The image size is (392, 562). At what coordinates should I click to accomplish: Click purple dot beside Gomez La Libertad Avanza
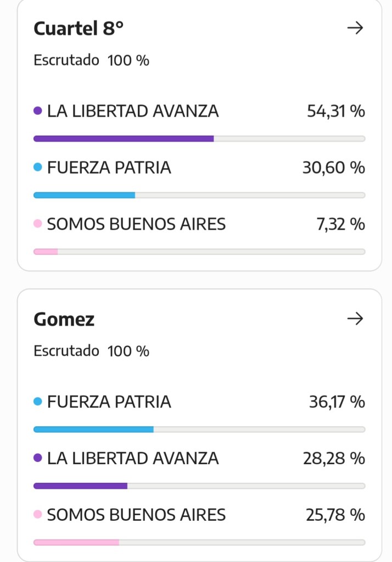38,458
